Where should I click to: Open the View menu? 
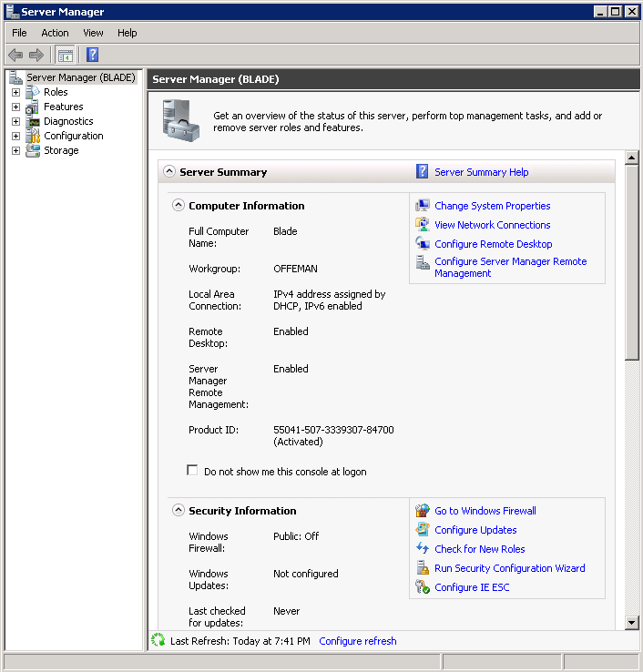93,33
